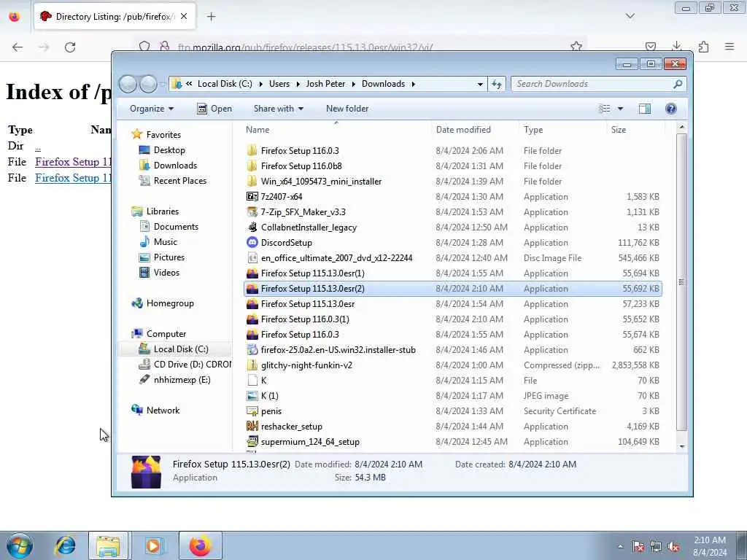Create a New folder

coord(347,109)
